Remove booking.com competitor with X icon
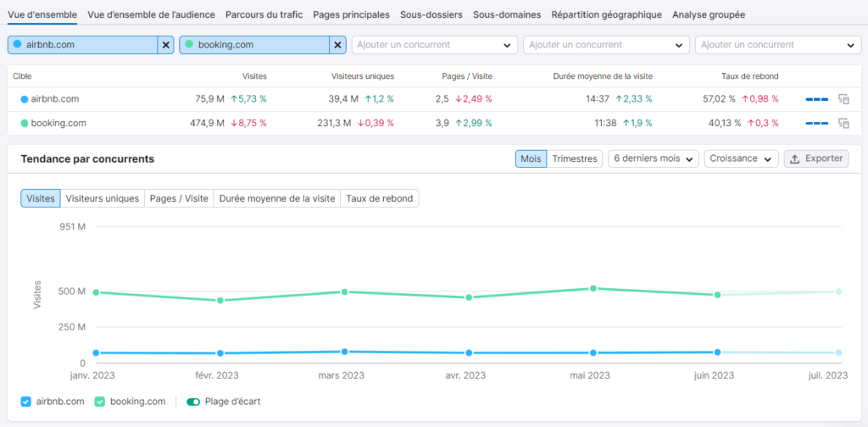The height and width of the screenshot is (427, 868). [337, 45]
